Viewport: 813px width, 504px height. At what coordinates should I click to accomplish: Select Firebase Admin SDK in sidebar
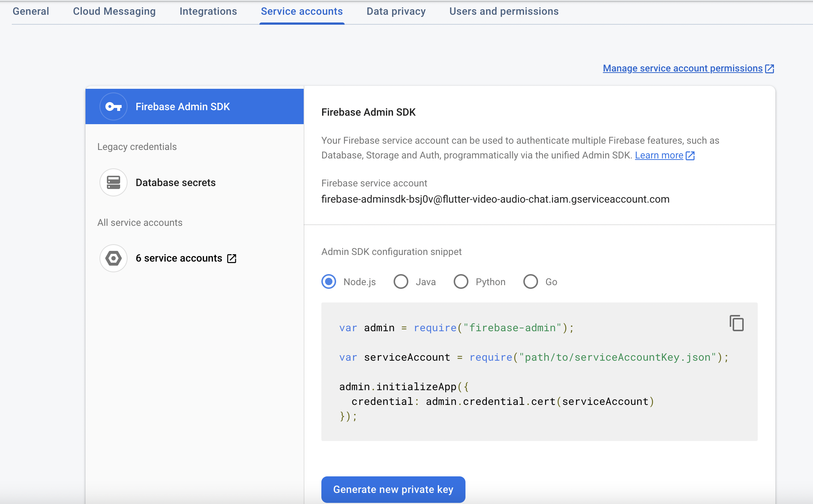pyautogui.click(x=195, y=106)
